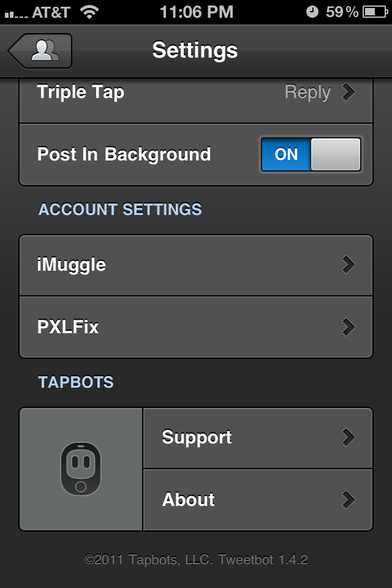The image size is (392, 588).
Task: Tap the blue ON label on the switch
Action: coord(285,154)
